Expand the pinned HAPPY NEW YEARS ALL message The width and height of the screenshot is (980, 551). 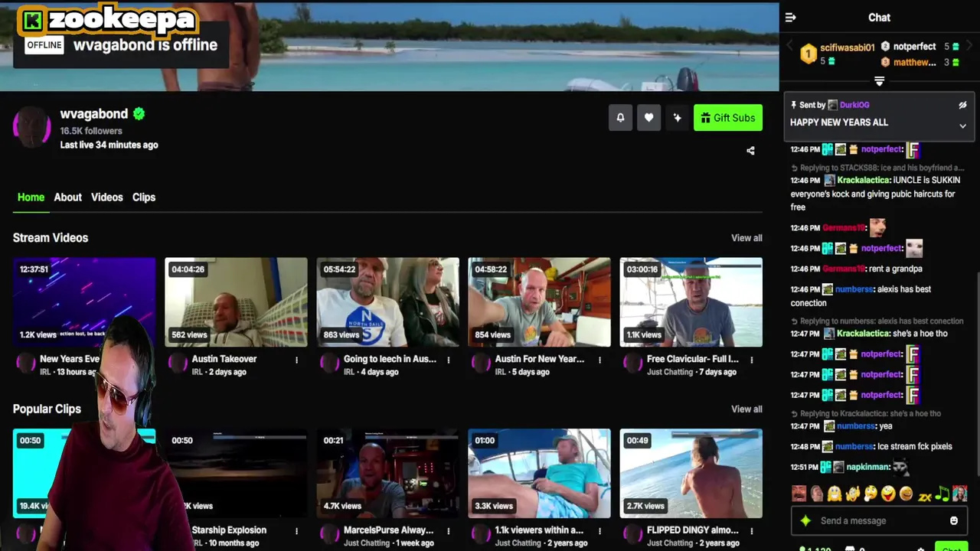[x=962, y=126]
